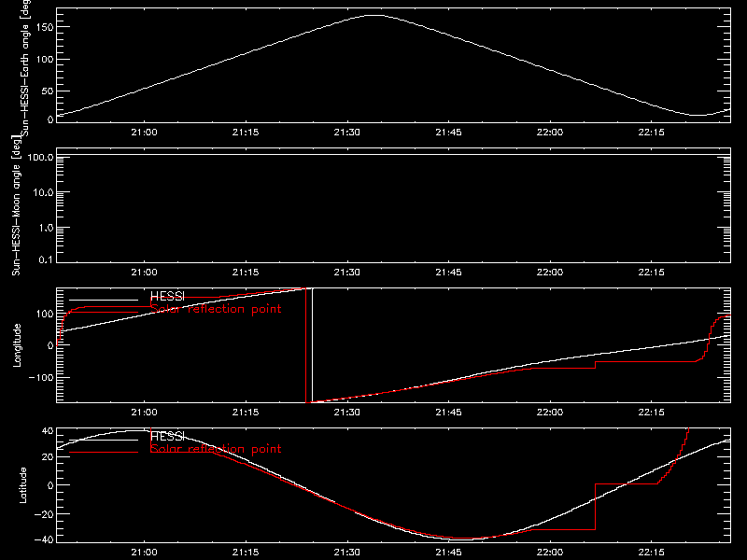This screenshot has height=560, width=747.
Task: Click the "Longitude" y-axis label
Action: point(17,345)
